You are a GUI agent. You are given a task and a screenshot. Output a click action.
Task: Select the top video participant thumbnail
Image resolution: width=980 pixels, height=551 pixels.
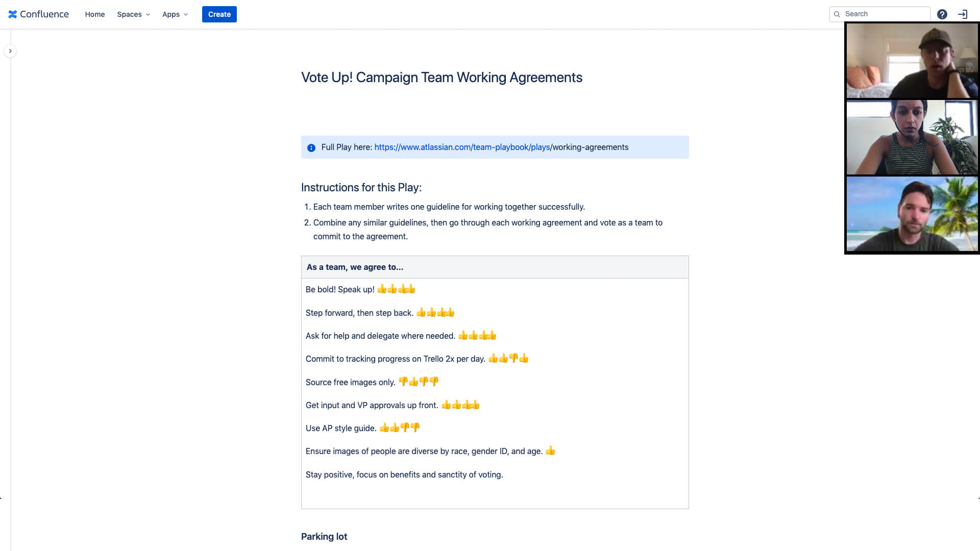pyautogui.click(x=912, y=60)
